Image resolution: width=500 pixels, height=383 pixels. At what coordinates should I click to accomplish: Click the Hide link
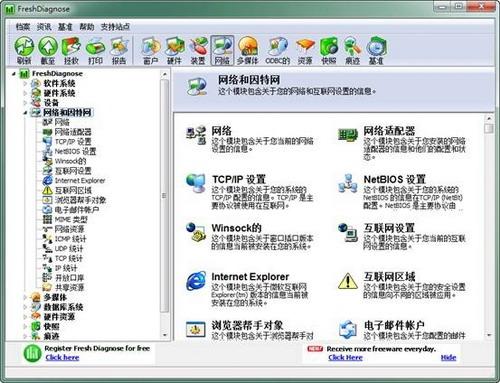[448, 358]
